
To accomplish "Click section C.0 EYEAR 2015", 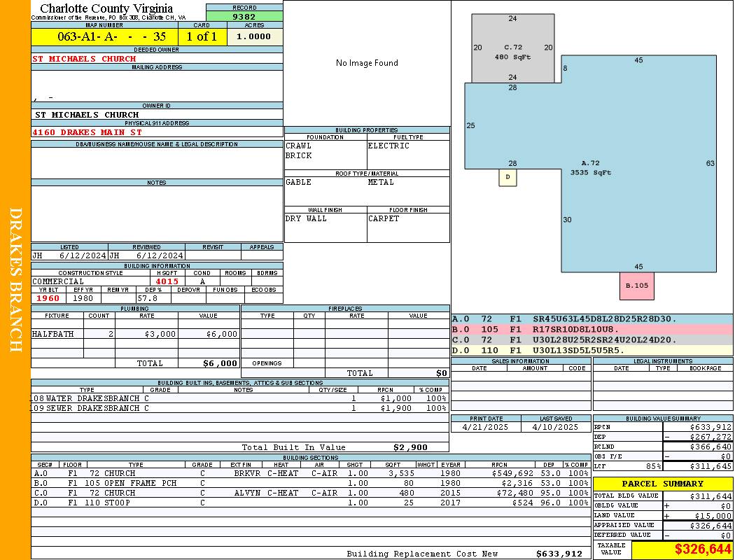I will [x=451, y=493].
